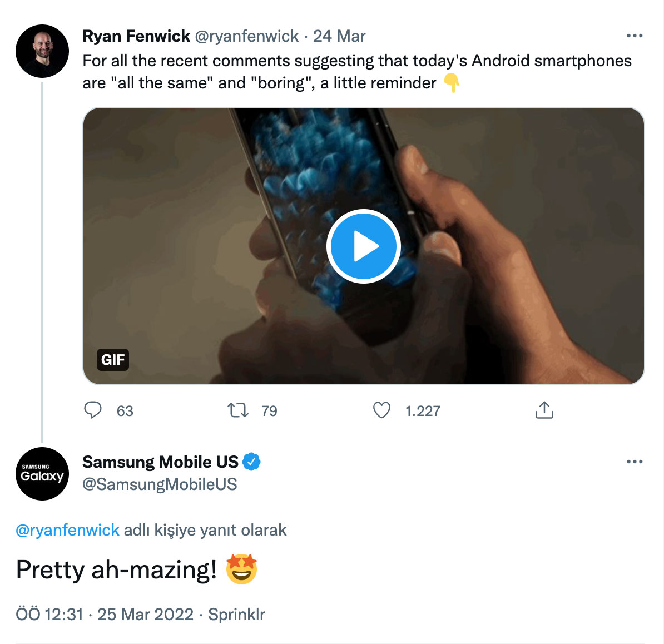Click the Sprinklr source label

pyautogui.click(x=236, y=615)
